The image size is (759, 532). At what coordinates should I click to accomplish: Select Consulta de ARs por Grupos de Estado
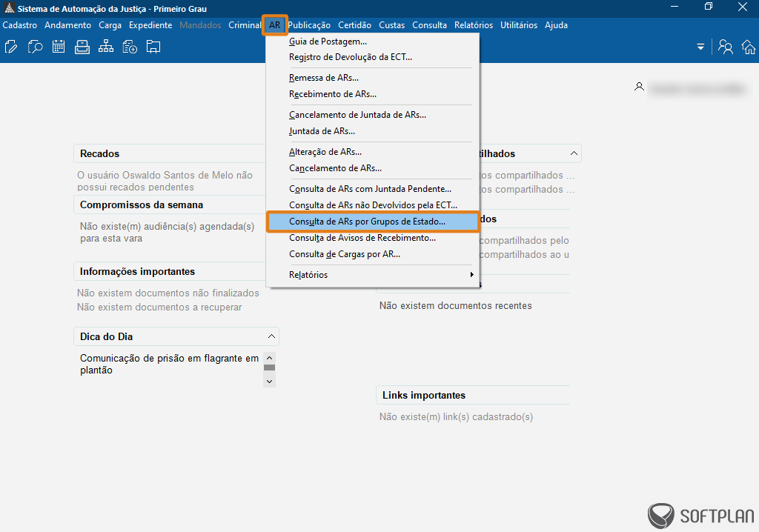(x=372, y=222)
